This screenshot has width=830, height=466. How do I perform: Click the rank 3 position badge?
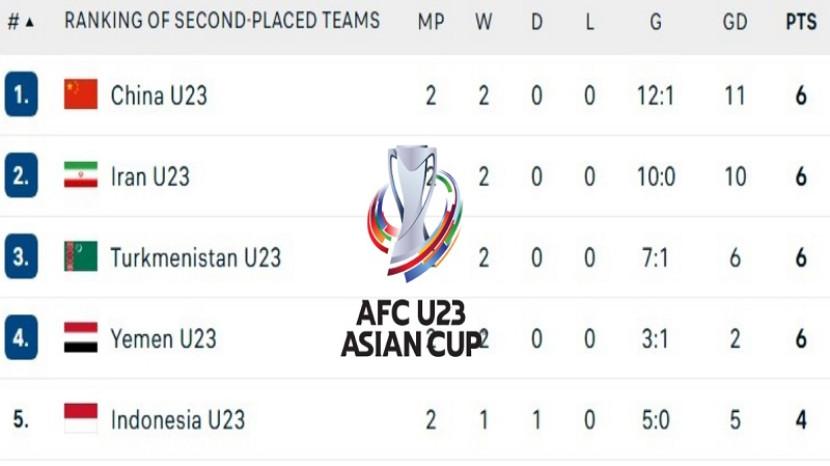(21, 257)
